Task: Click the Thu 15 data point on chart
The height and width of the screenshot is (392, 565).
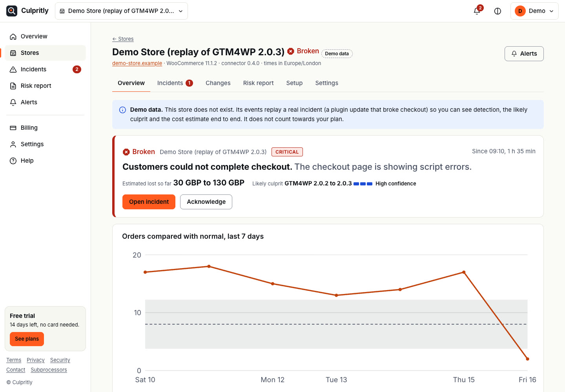Action: (464, 272)
